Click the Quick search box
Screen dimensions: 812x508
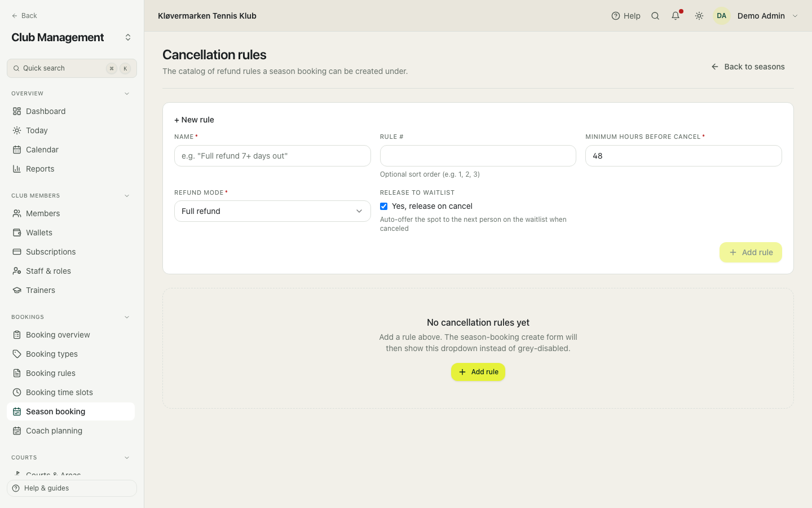point(72,68)
